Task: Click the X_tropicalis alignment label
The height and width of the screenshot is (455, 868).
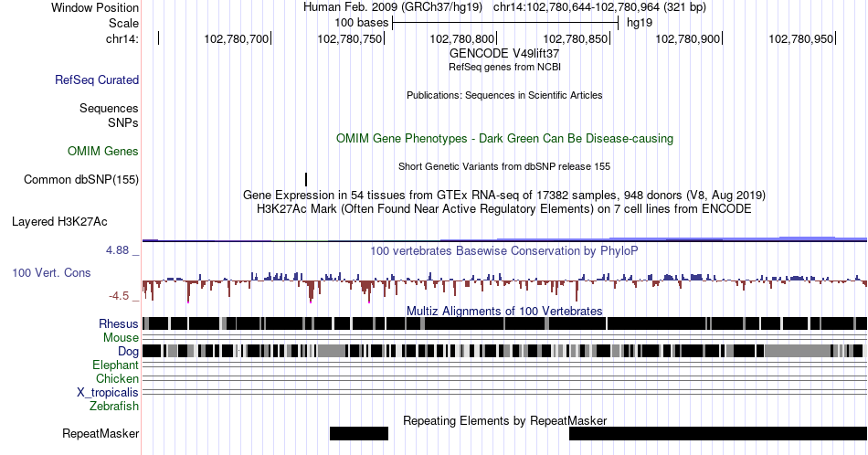Action: point(108,393)
